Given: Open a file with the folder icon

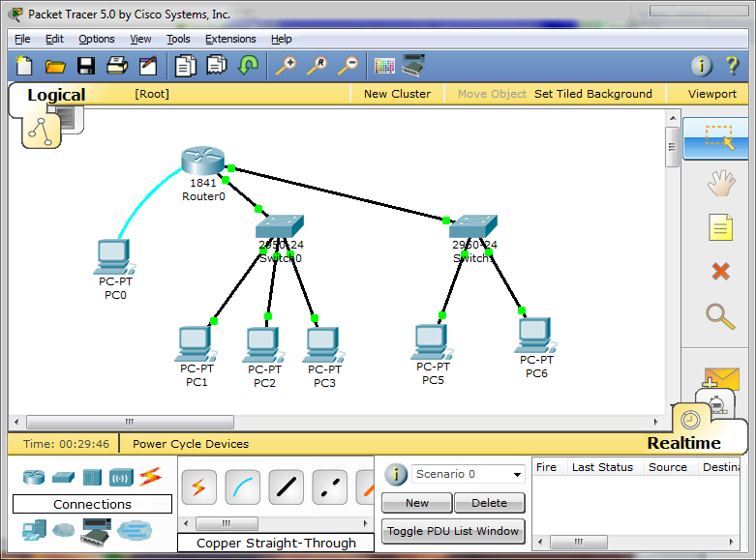Looking at the screenshot, I should [x=55, y=66].
